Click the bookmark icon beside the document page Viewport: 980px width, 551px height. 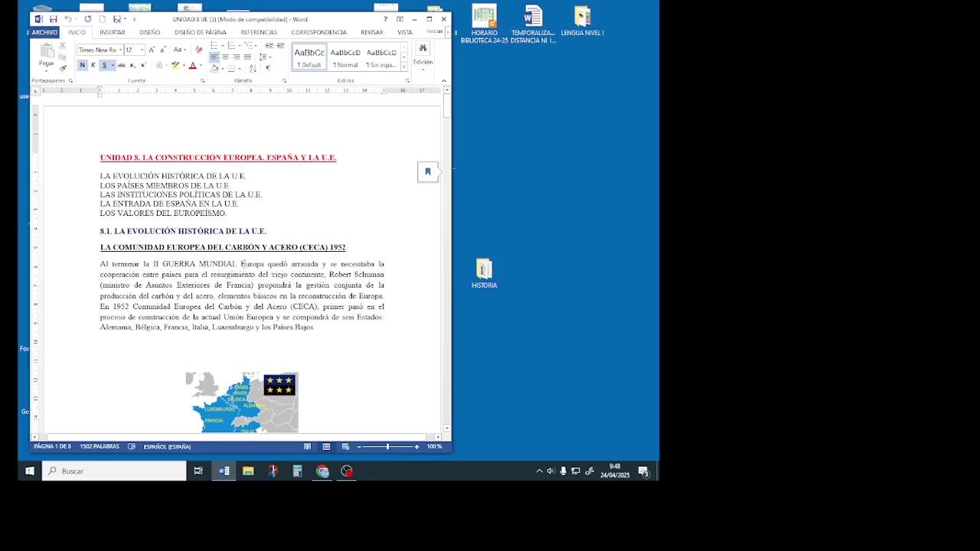click(427, 172)
